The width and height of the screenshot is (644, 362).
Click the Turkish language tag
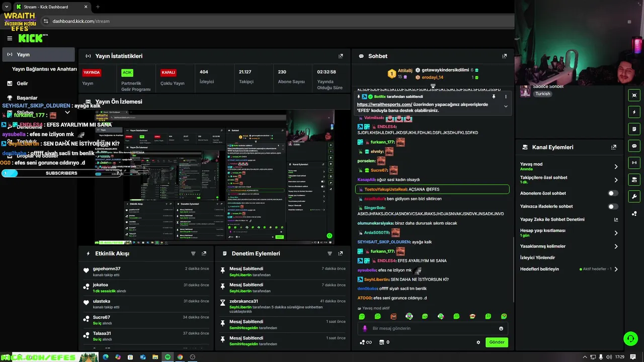542,94
